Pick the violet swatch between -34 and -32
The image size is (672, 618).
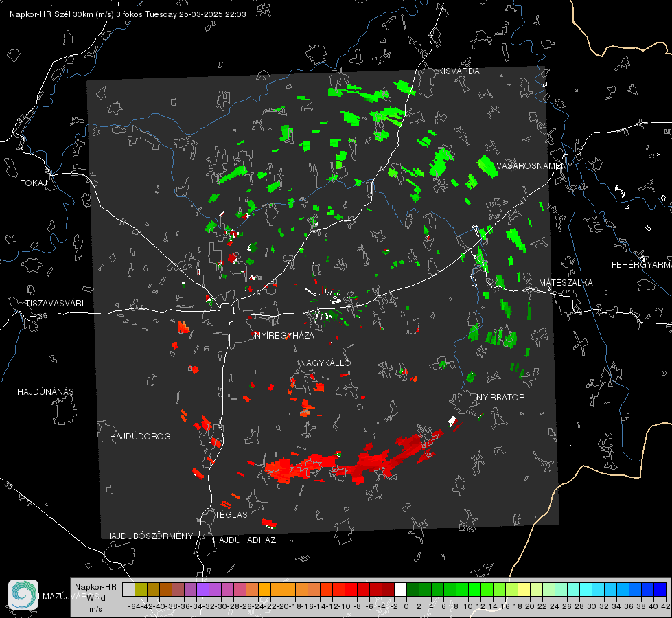click(202, 589)
